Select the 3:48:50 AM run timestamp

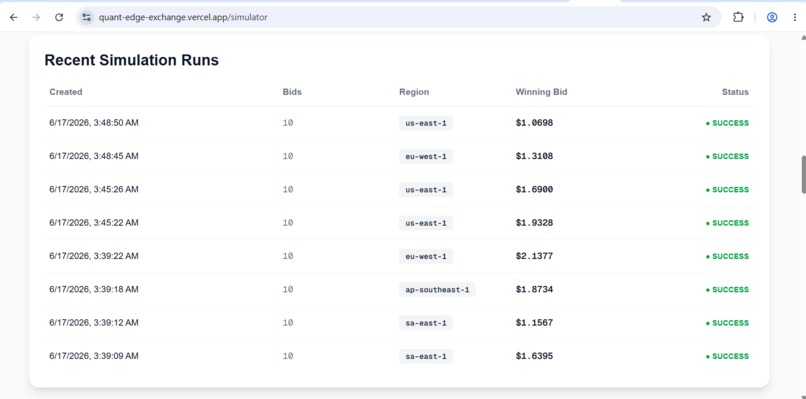[x=94, y=123]
